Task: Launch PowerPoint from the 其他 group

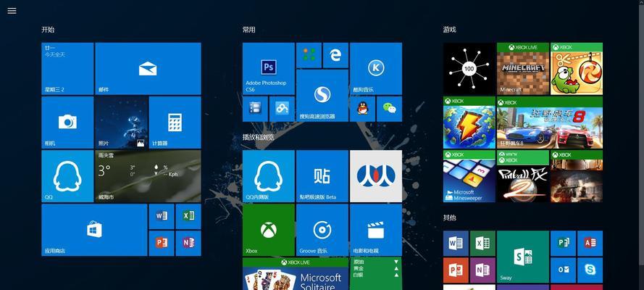Action: pyautogui.click(x=456, y=270)
